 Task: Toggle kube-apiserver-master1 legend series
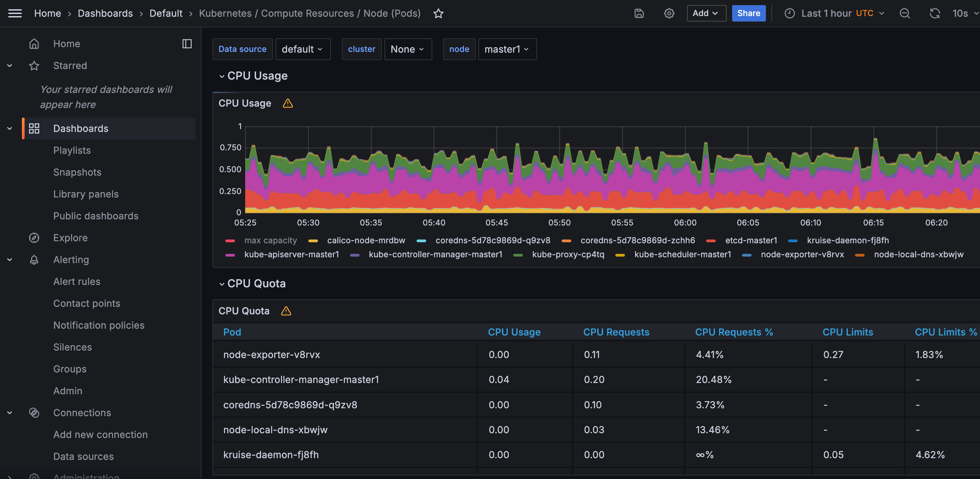tap(291, 254)
